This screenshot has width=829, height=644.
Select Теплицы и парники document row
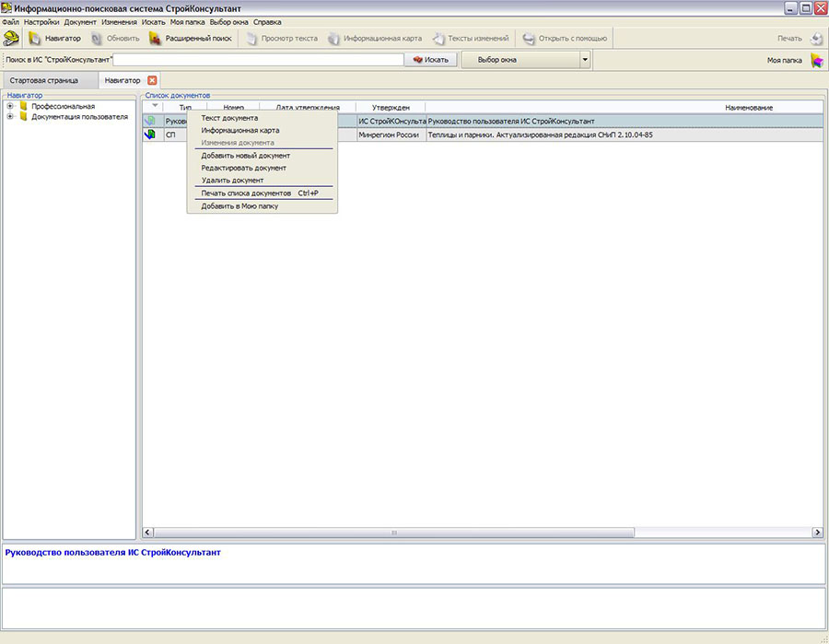click(x=483, y=135)
